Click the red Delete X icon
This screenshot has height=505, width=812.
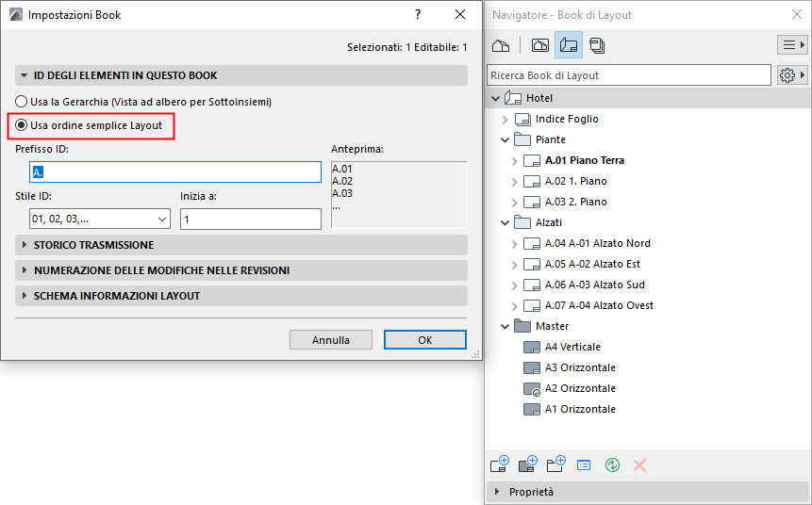click(x=640, y=465)
